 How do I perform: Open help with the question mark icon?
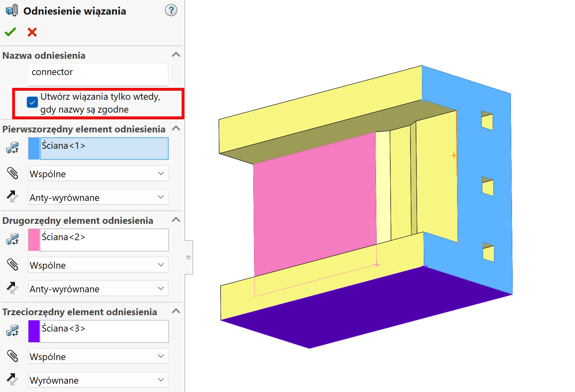click(171, 10)
